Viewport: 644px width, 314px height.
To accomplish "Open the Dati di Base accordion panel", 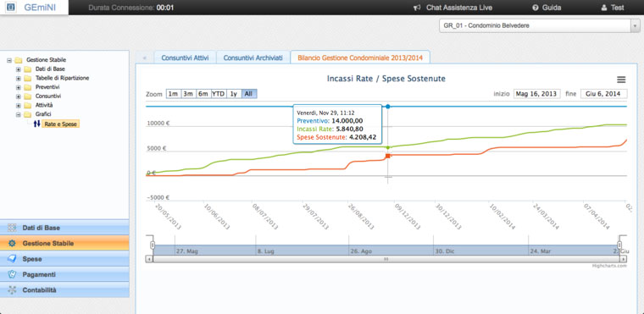I will [x=64, y=228].
